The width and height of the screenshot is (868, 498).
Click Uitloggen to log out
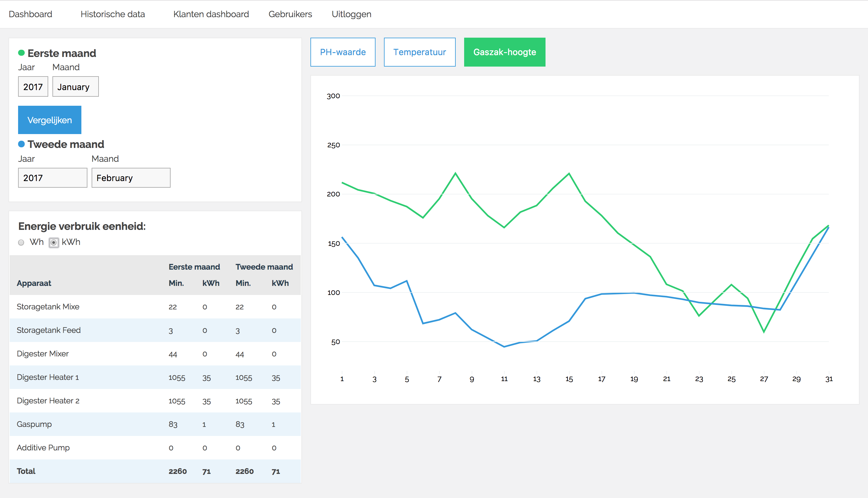point(351,14)
